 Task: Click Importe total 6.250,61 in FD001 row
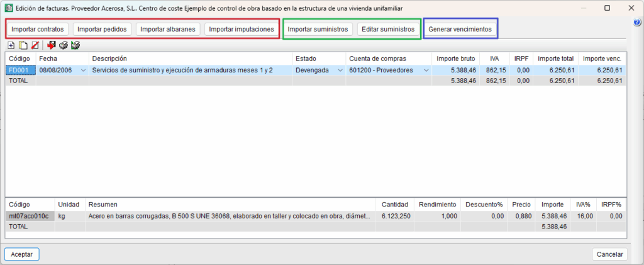click(556, 70)
